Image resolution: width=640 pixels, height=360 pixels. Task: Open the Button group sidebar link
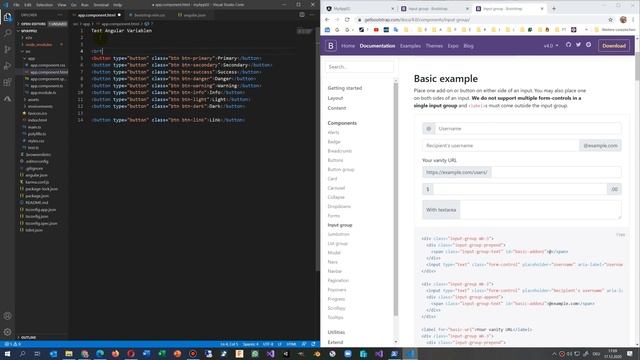pos(341,169)
